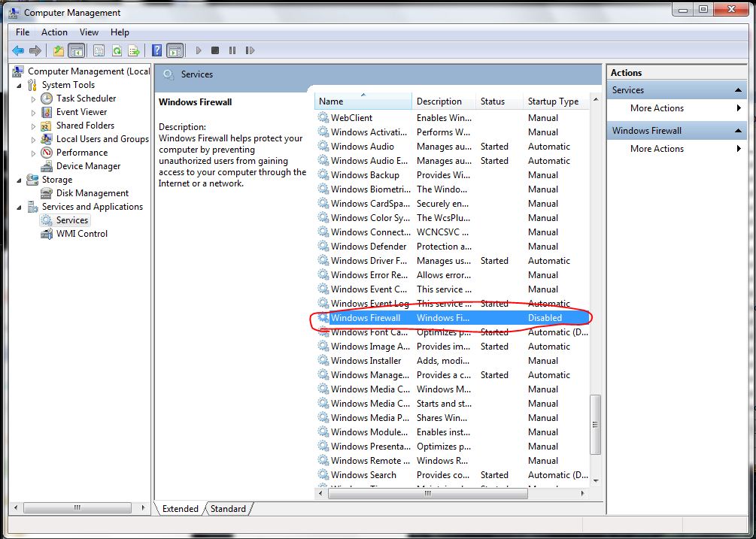Open the Help menu
Screen dimensions: 756x539
point(120,32)
